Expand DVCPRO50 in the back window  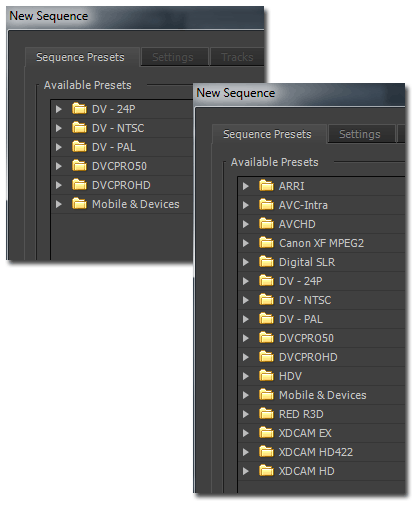59,166
